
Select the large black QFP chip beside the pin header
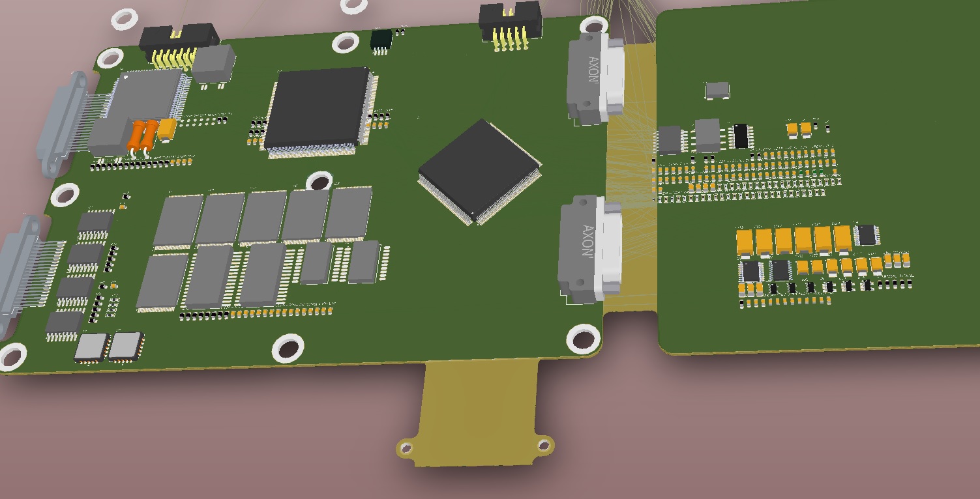tap(319, 111)
